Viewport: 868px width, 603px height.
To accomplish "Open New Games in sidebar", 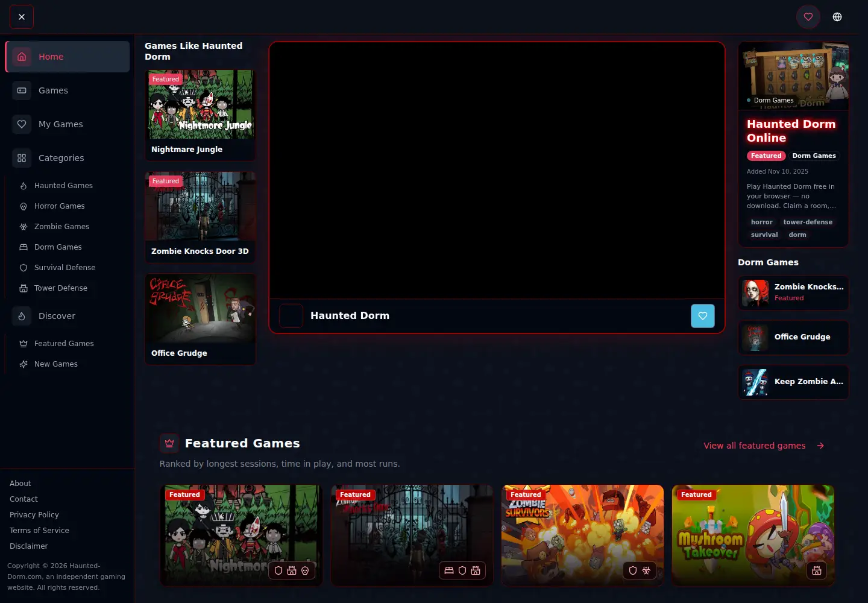I will [x=71, y=364].
